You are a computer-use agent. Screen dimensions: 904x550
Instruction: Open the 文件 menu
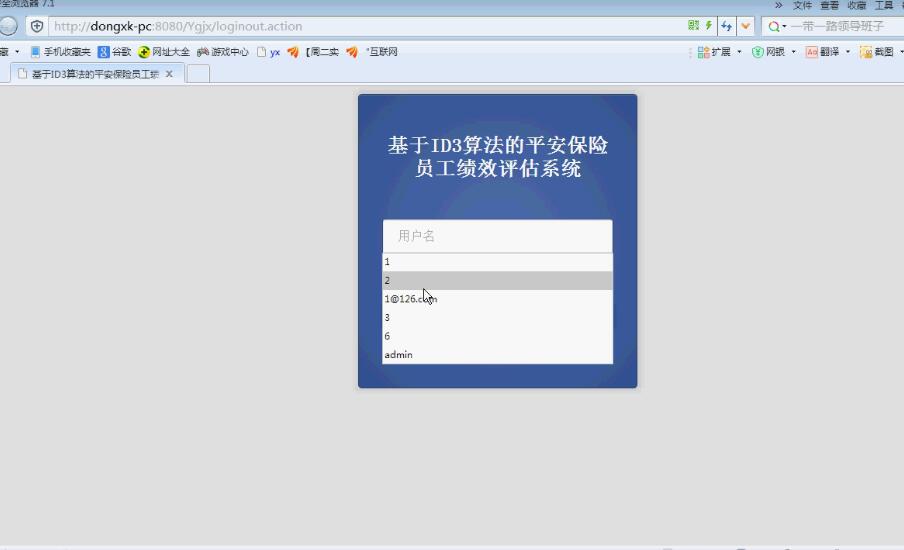pos(802,5)
